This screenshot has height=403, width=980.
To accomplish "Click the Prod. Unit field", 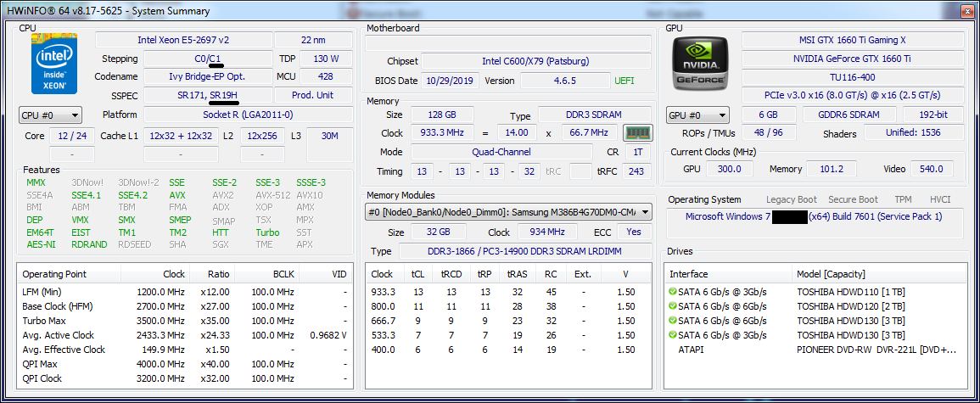I will [313, 95].
